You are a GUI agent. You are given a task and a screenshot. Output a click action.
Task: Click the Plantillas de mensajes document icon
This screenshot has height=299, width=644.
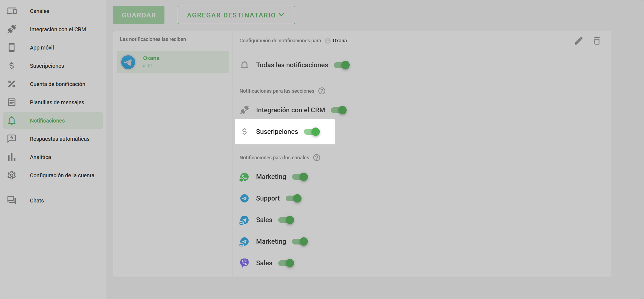[12, 102]
